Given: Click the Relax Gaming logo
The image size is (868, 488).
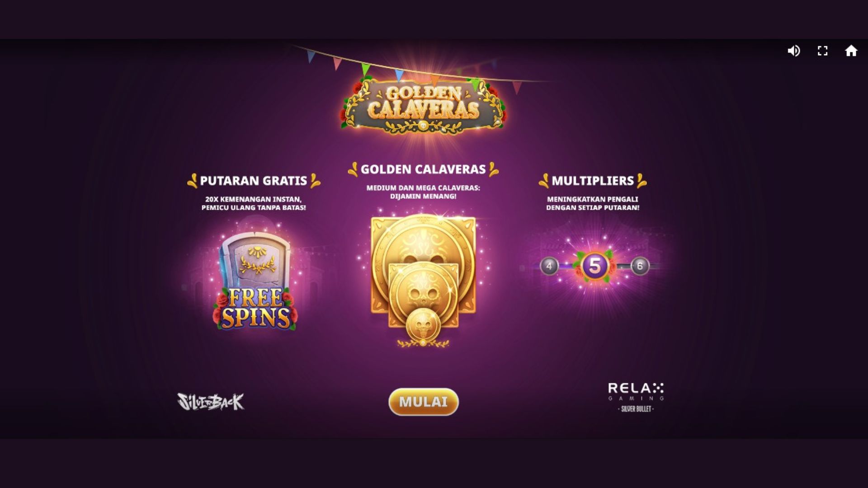Looking at the screenshot, I should click(636, 391).
